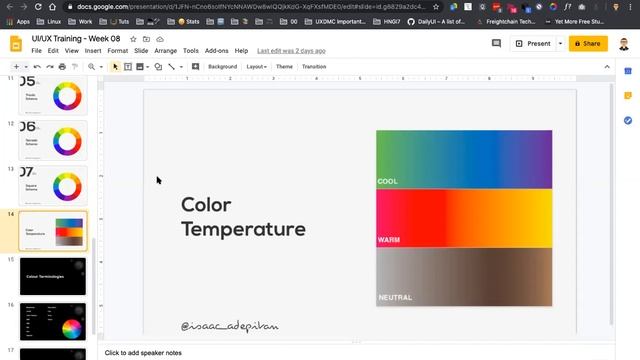Open the Google Calendar side panel
Image resolution: width=640 pixels, height=360 pixels.
[x=628, y=71]
